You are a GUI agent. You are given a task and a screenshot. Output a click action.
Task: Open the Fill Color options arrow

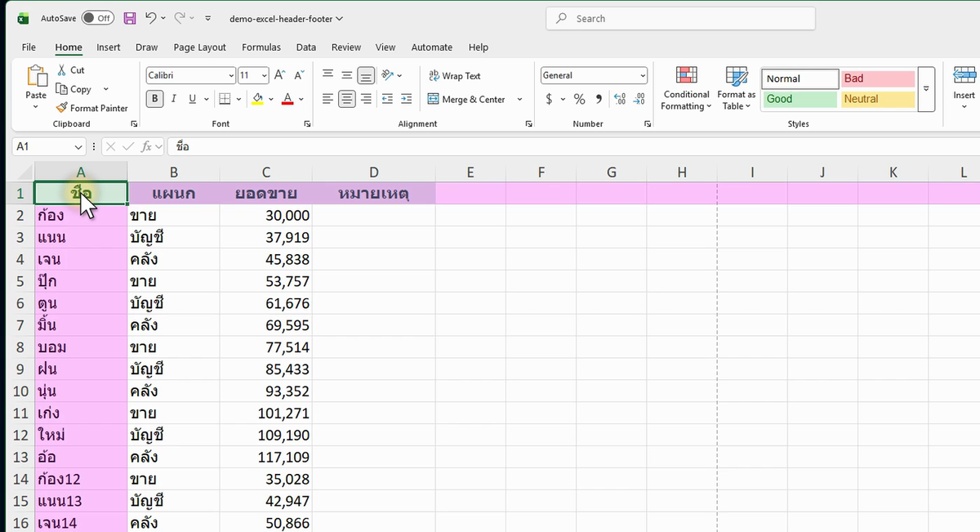point(272,99)
